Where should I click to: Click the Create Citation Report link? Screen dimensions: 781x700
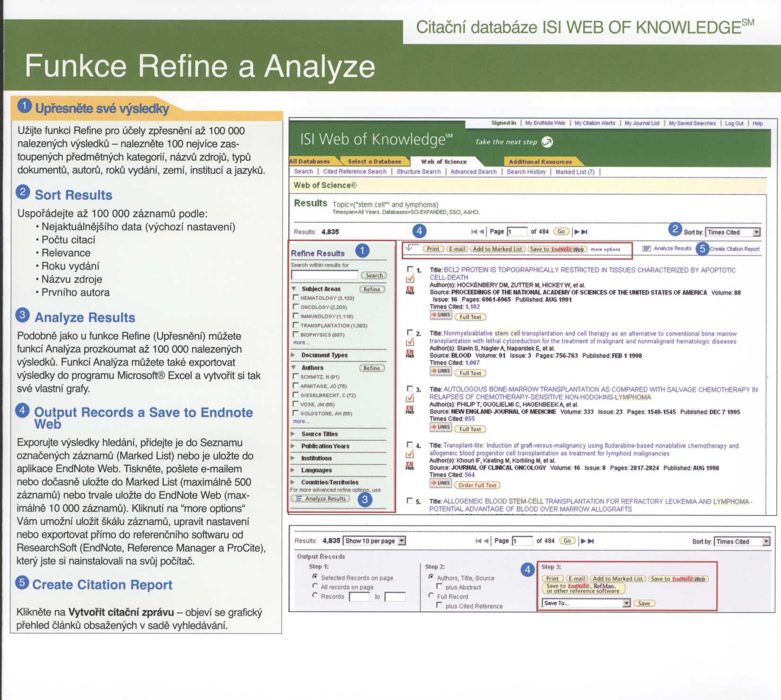pos(734,249)
